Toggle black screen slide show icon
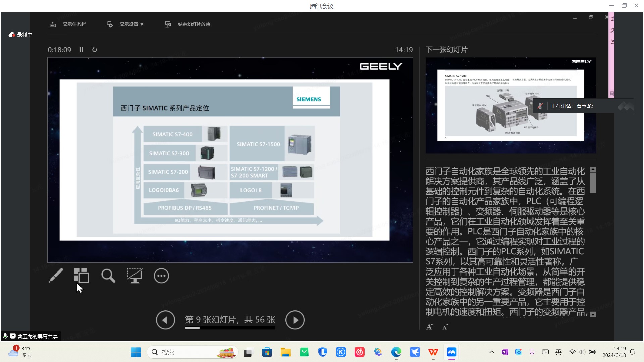The image size is (644, 362). pyautogui.click(x=135, y=276)
